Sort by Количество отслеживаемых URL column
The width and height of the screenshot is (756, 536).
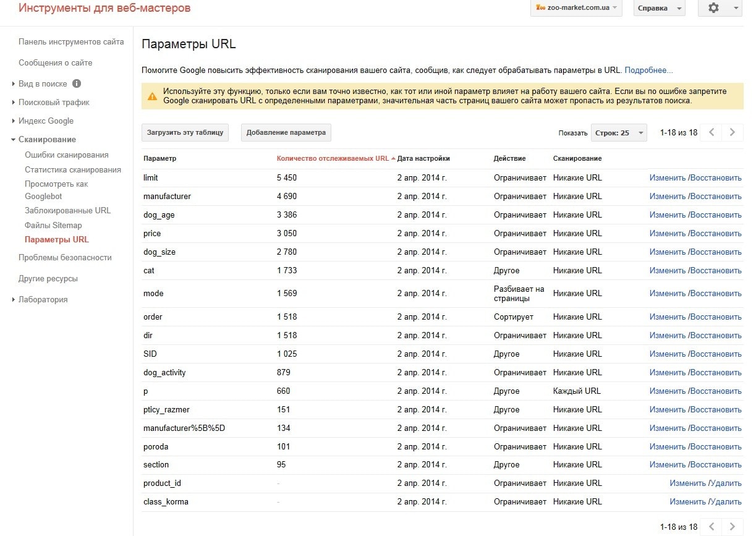[333, 158]
